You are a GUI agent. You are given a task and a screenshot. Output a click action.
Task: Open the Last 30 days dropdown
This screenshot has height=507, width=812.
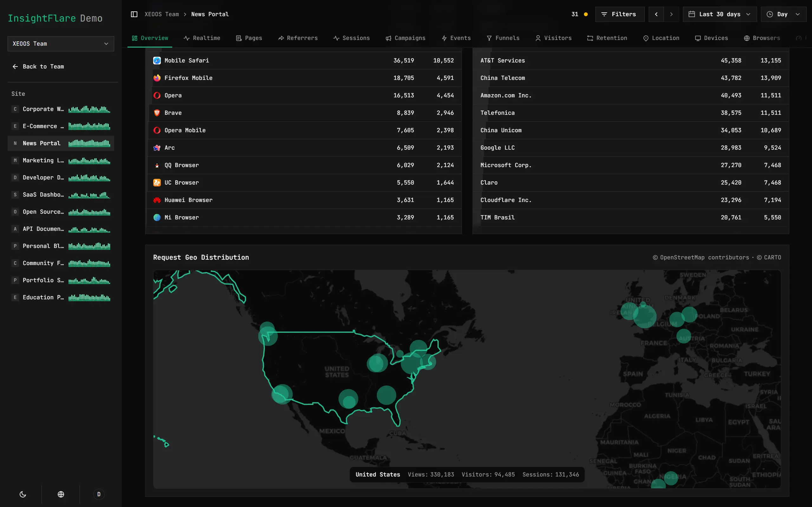tap(719, 14)
